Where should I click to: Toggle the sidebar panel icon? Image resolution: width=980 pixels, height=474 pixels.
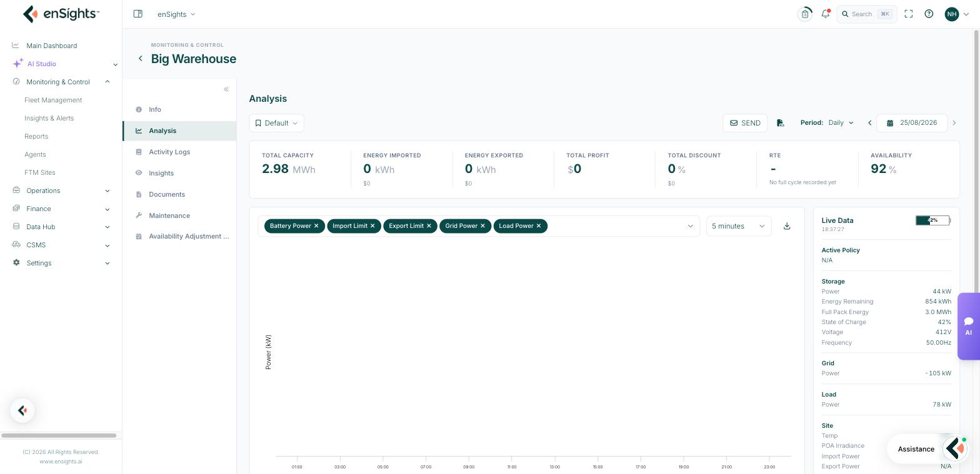(138, 14)
